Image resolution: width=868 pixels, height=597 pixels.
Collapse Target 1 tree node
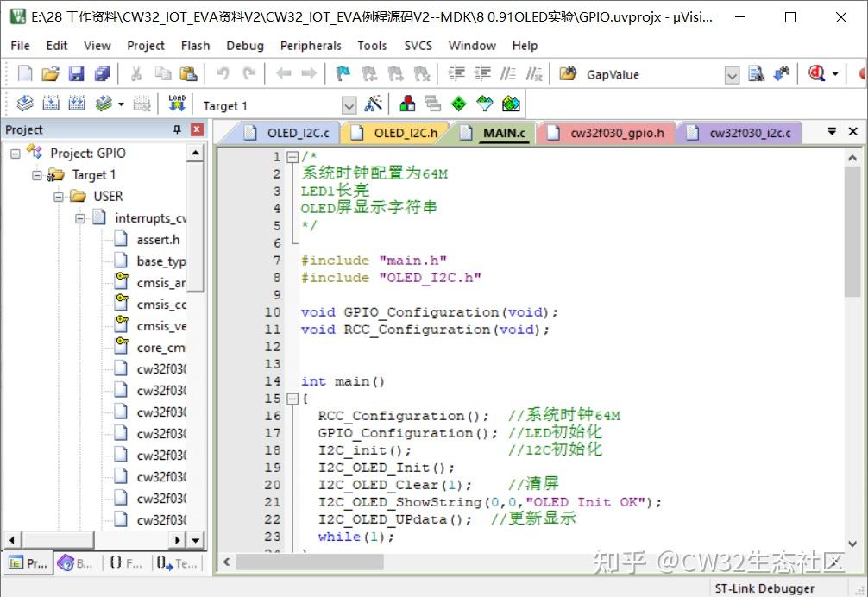(x=36, y=175)
